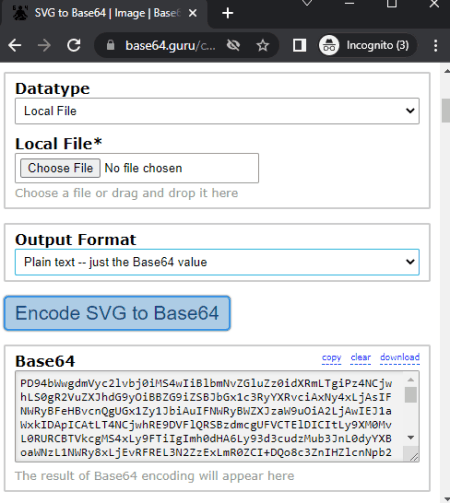This screenshot has width=450, height=503.
Task: Click the 'Local File*' label
Action: (59, 144)
